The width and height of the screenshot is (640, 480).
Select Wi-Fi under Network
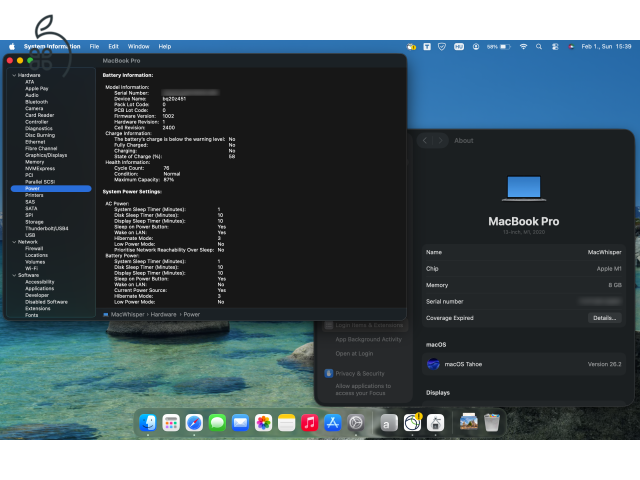pos(31,269)
